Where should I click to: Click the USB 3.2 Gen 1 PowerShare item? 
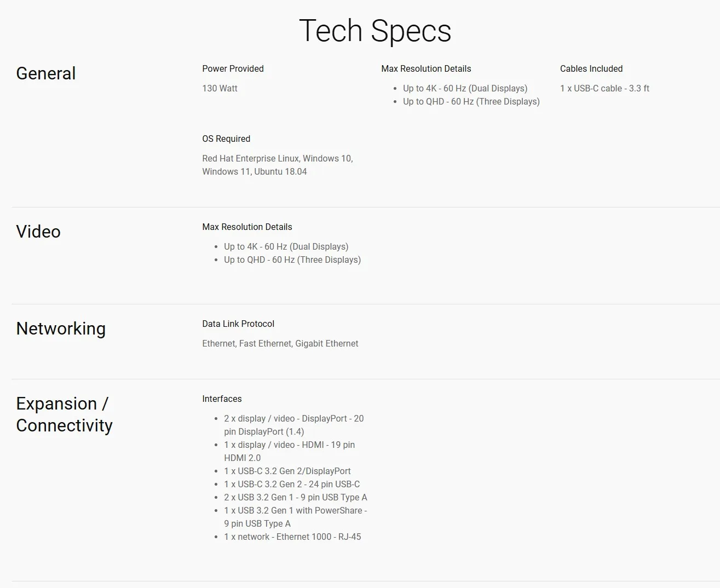click(x=295, y=510)
